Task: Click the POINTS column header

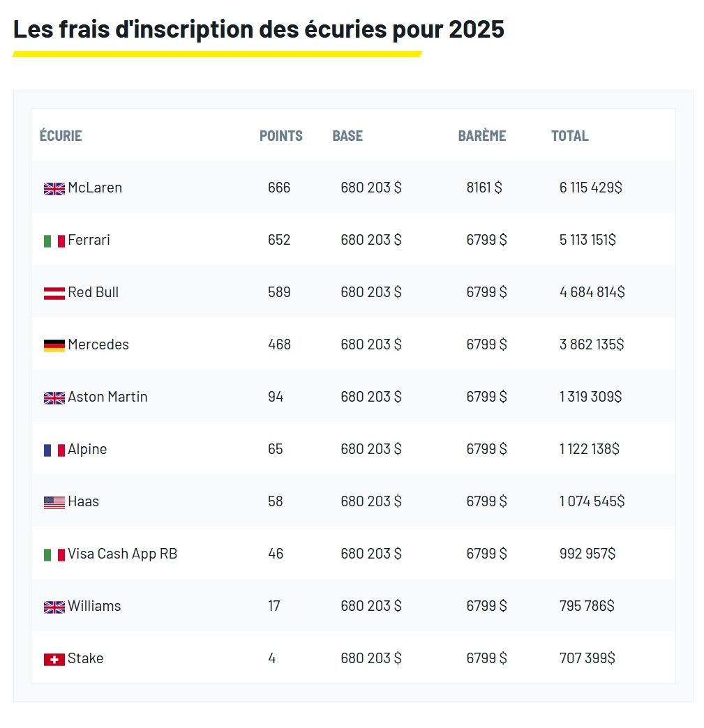Action: (281, 136)
